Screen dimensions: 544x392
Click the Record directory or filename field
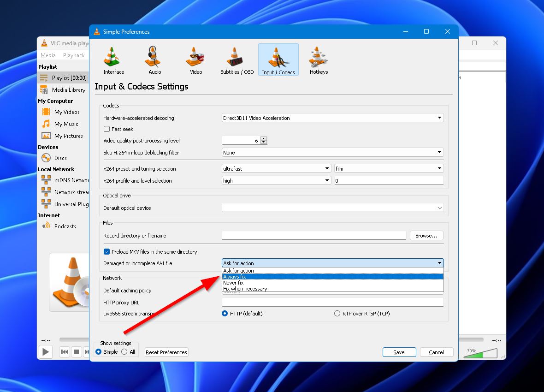point(314,235)
